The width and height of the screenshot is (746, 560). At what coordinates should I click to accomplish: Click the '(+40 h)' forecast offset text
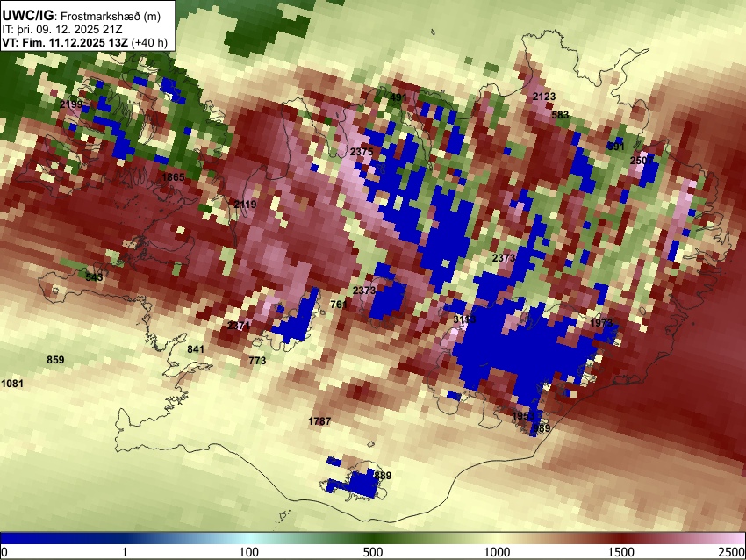[x=149, y=43]
